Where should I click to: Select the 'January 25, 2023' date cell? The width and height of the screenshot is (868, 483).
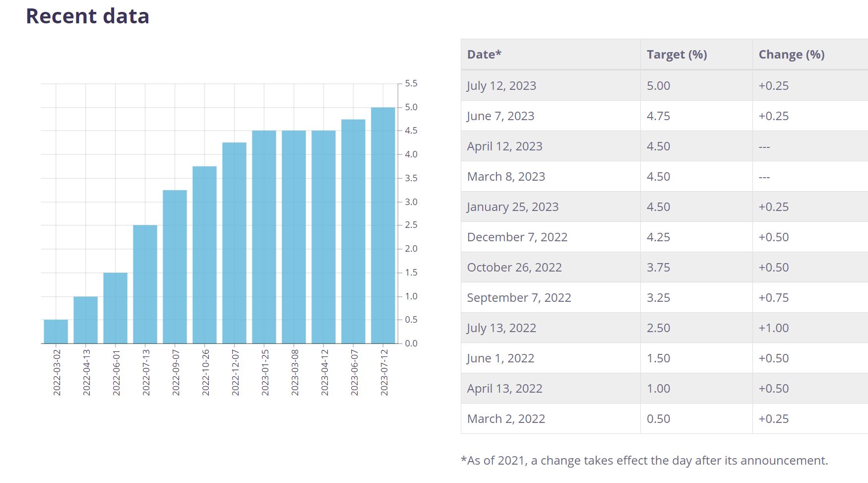pyautogui.click(x=551, y=207)
